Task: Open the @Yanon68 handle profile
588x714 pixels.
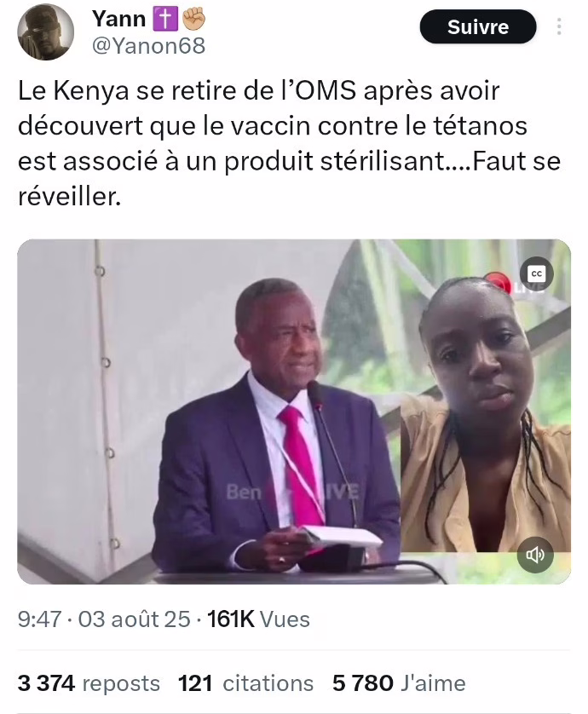Action: pyautogui.click(x=149, y=46)
